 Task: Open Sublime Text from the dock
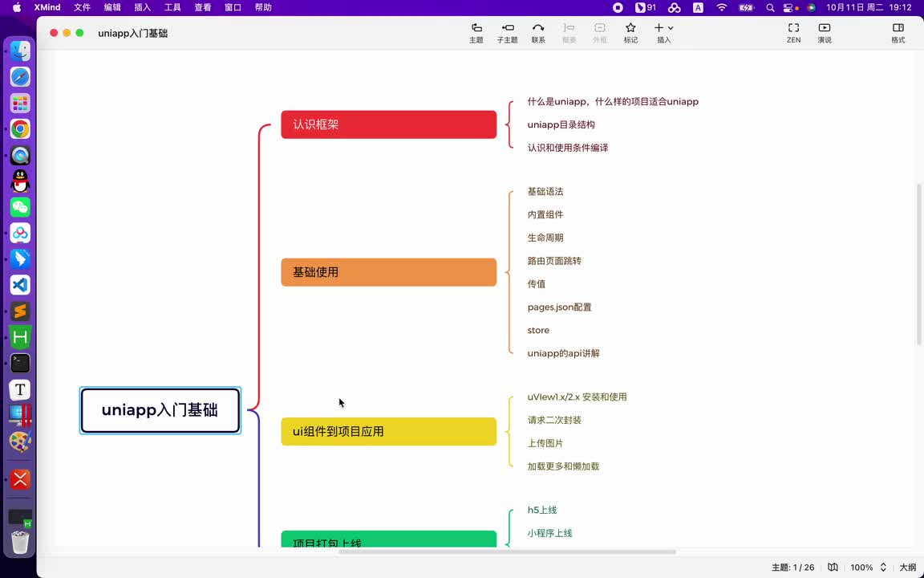20,311
